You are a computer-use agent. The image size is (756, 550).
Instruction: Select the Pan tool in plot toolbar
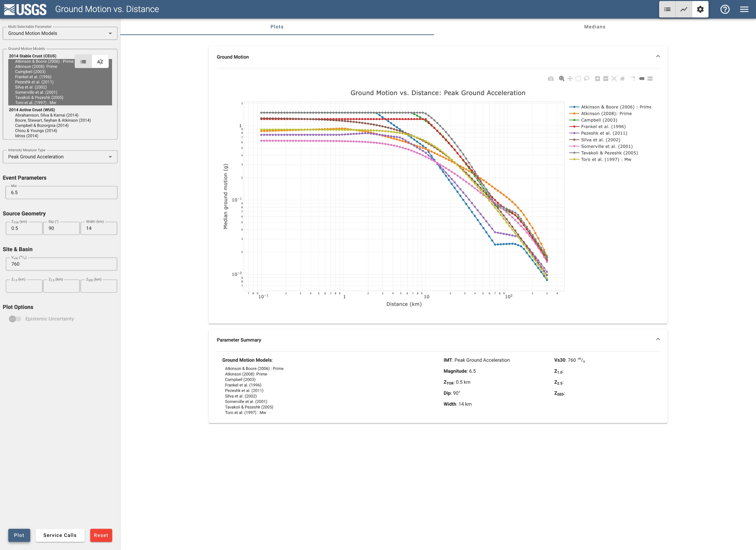click(x=570, y=79)
